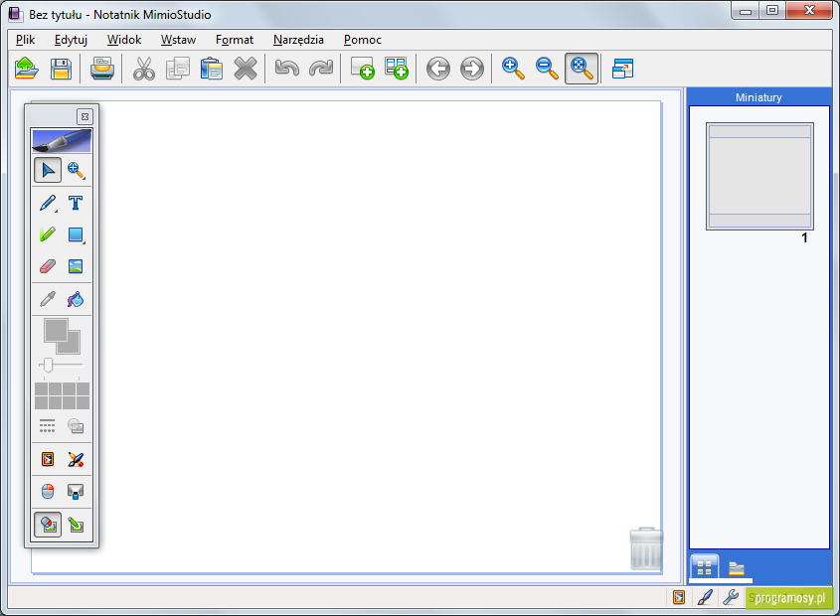The width and height of the screenshot is (840, 616).
Task: Click the outline and fill color squares
Action: click(x=62, y=337)
